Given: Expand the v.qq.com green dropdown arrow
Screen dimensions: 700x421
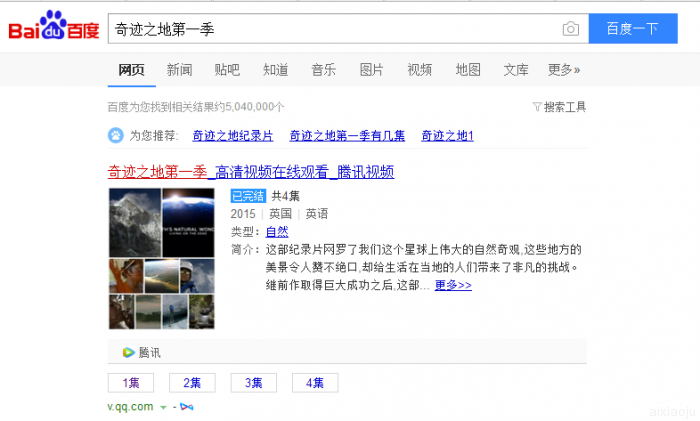Looking at the screenshot, I should pos(162,407).
